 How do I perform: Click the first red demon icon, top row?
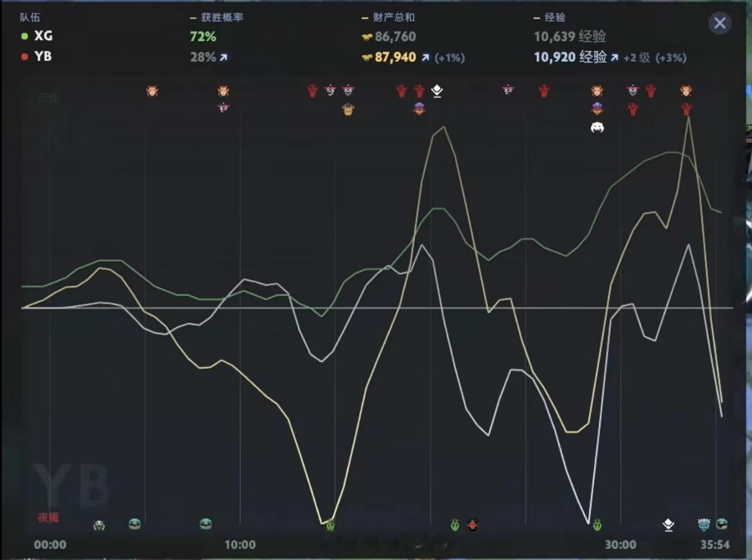tap(312, 91)
